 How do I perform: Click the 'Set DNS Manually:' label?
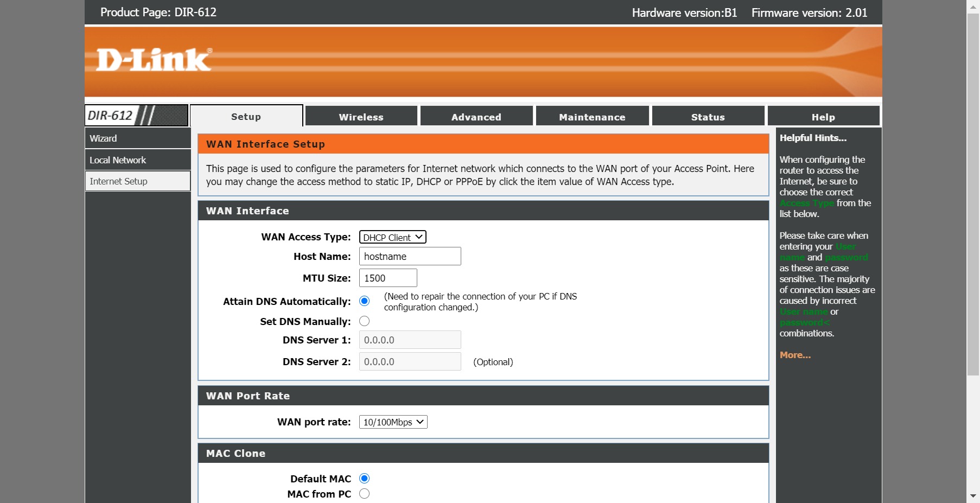306,322
